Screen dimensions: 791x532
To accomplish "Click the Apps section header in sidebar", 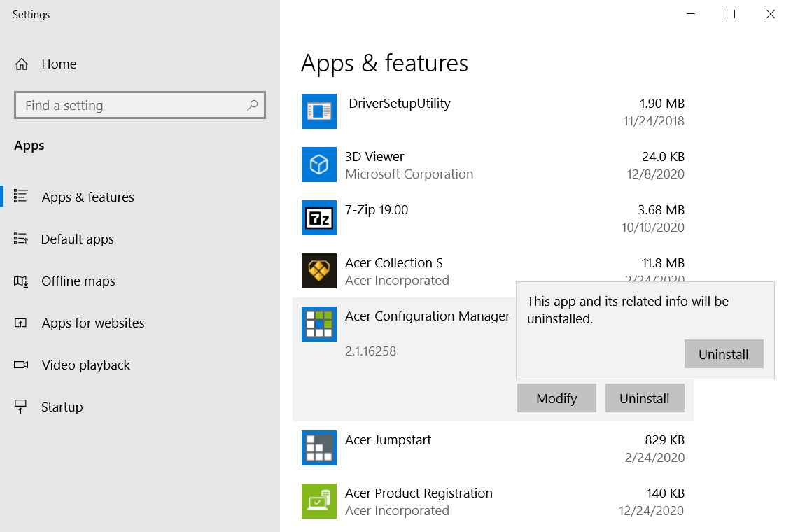I will (29, 146).
